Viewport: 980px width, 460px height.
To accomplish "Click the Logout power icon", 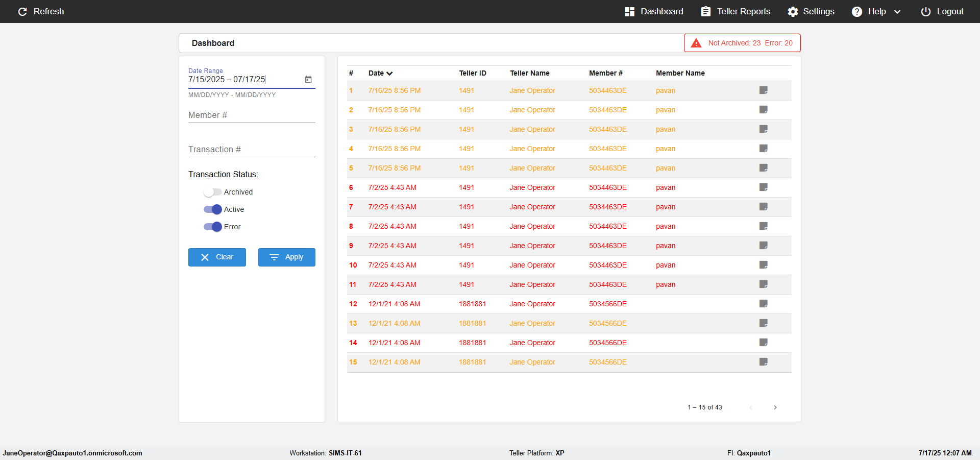I will click(x=925, y=12).
